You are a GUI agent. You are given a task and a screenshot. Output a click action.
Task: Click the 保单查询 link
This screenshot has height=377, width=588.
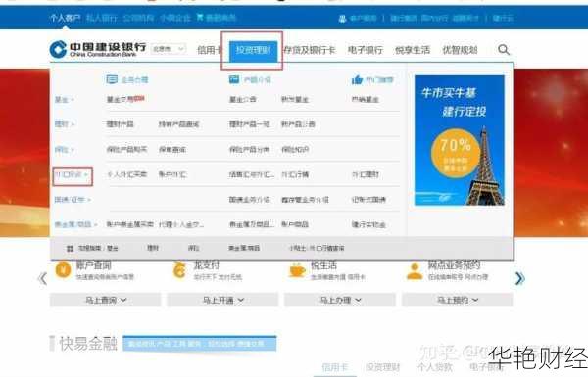(172, 149)
